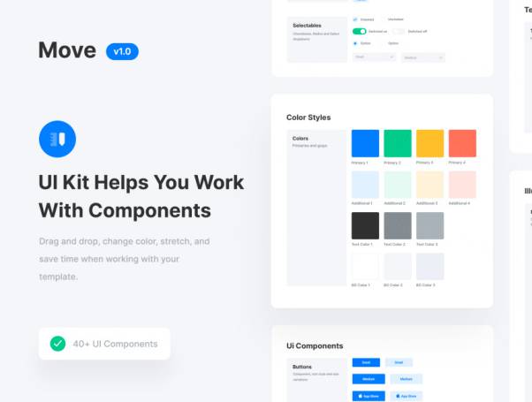532x402 pixels.
Task: Select the Text Color 1 dark swatch
Action: pyautogui.click(x=365, y=225)
